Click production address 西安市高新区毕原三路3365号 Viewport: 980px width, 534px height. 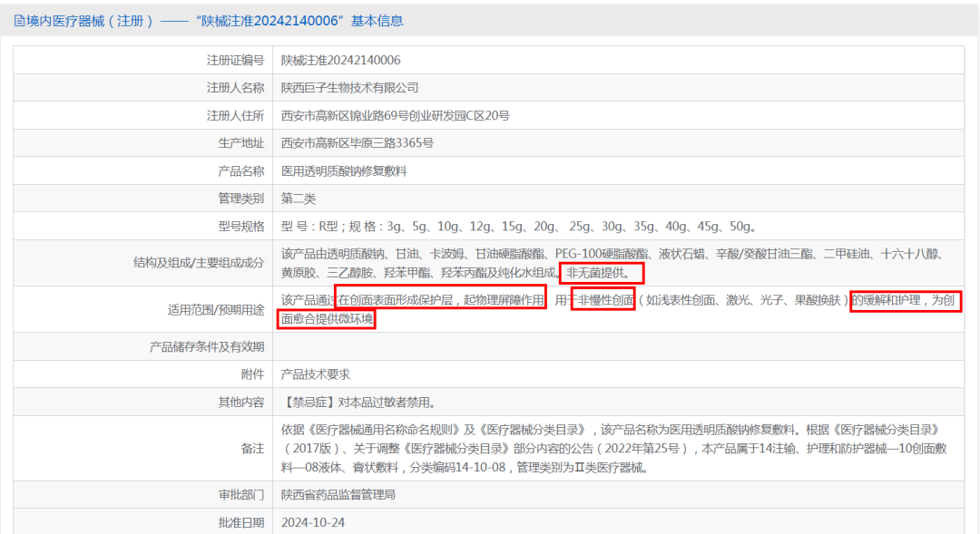click(x=358, y=142)
